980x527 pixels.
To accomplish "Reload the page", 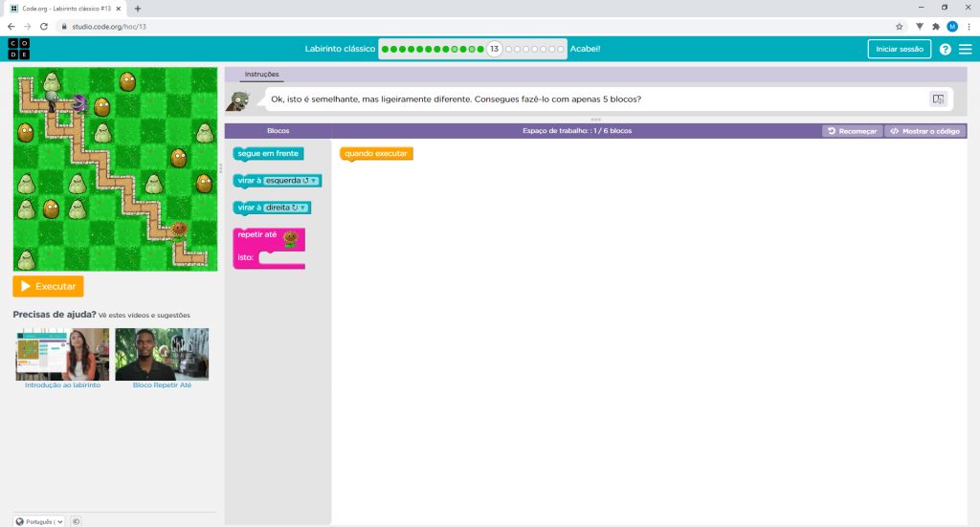I will (44, 26).
